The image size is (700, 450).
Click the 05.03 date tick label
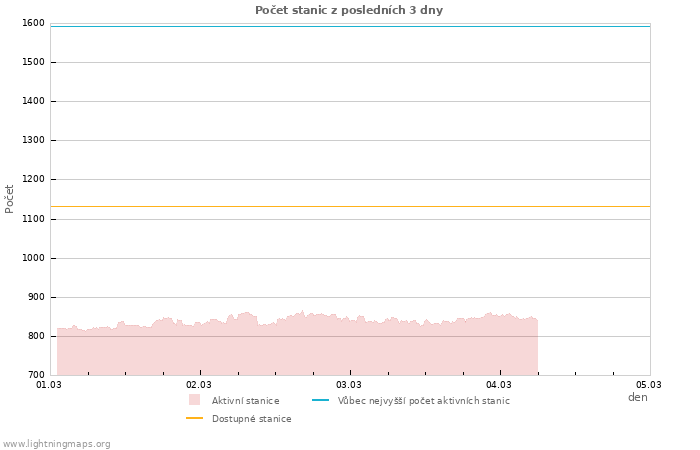[x=649, y=384]
